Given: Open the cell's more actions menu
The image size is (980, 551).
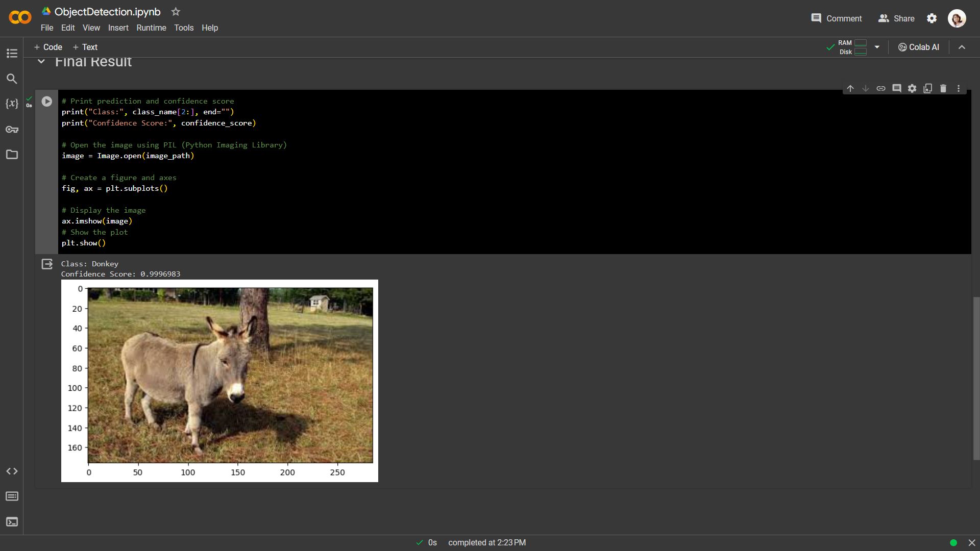Looking at the screenshot, I should tap(959, 88).
